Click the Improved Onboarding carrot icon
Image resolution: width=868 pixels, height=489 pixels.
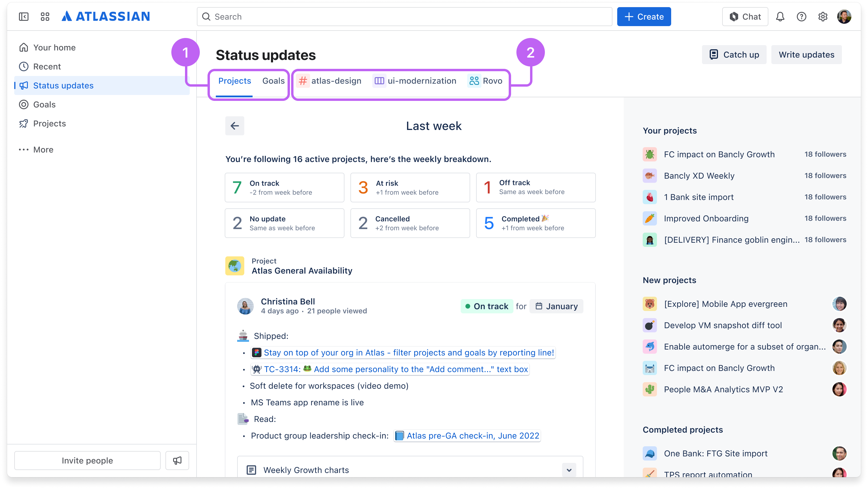tap(650, 218)
